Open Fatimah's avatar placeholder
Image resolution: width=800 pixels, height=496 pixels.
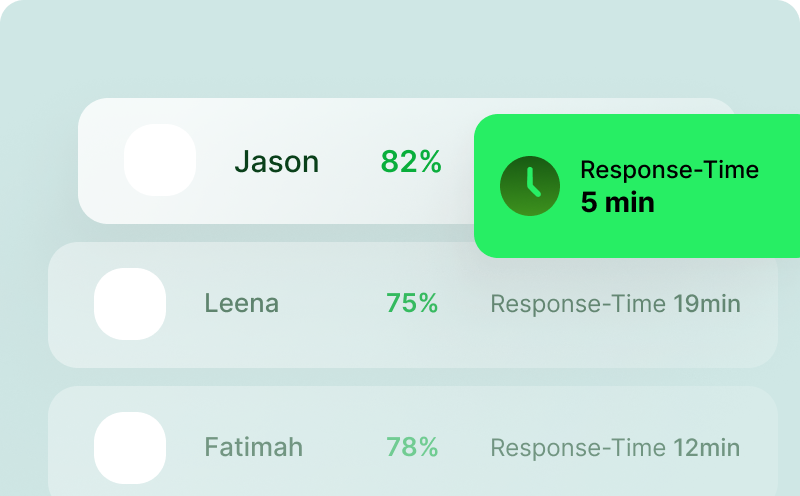(x=130, y=447)
